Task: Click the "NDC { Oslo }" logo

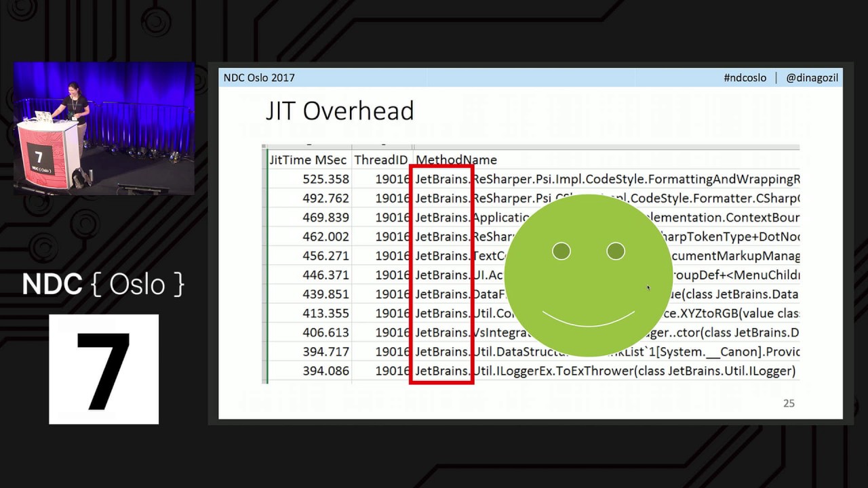Action: (103, 284)
